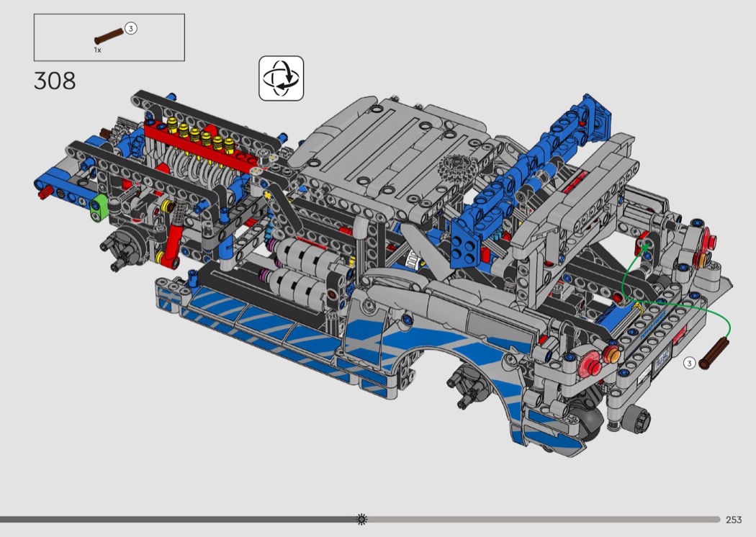Click the circled 3 inside the parts box
Viewport: 756px width, 537px height.
130,29
